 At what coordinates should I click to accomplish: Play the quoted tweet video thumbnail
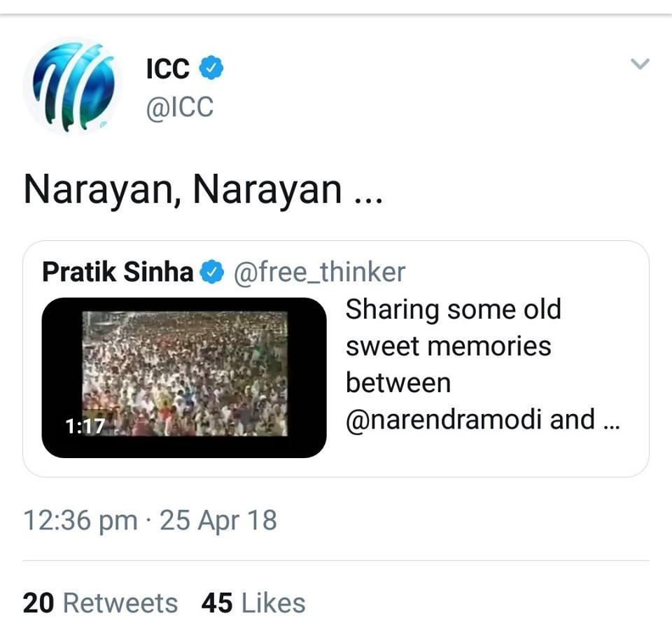pos(184,378)
